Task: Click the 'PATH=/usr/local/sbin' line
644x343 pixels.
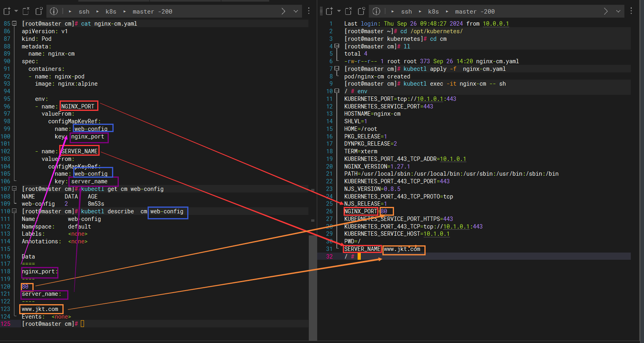Action: [451, 174]
